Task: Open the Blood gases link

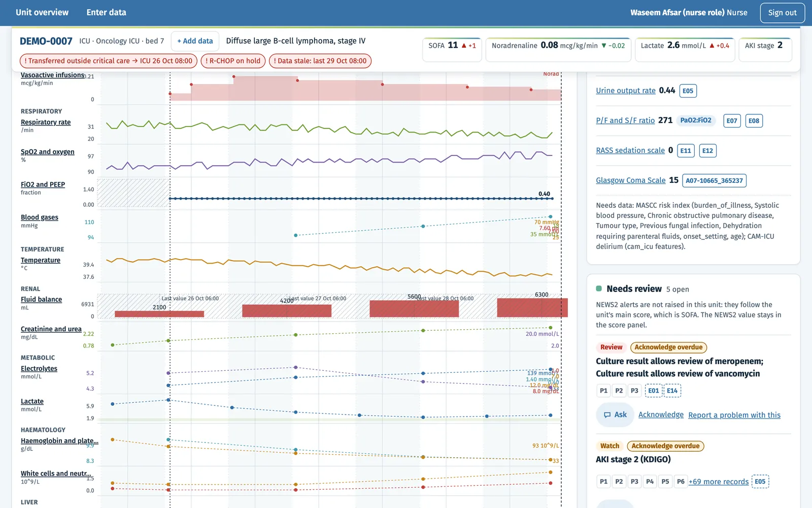Action: [40, 217]
